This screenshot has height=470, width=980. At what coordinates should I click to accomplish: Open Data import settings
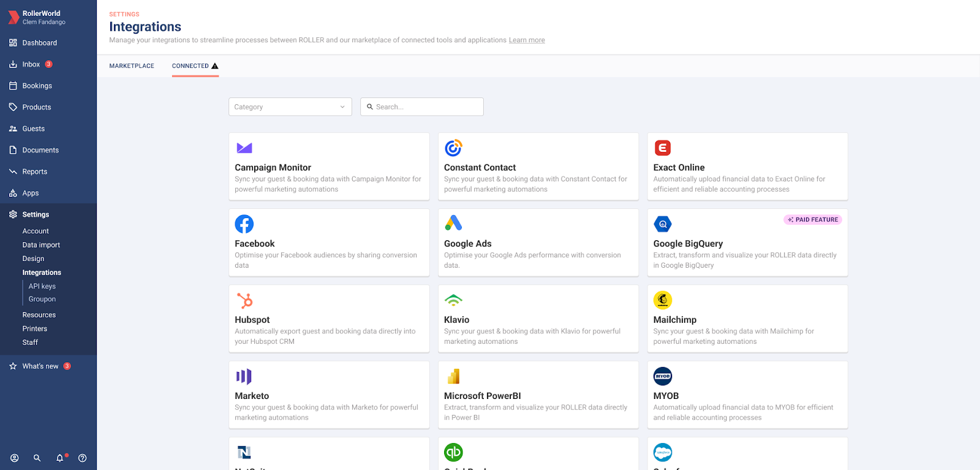click(41, 245)
